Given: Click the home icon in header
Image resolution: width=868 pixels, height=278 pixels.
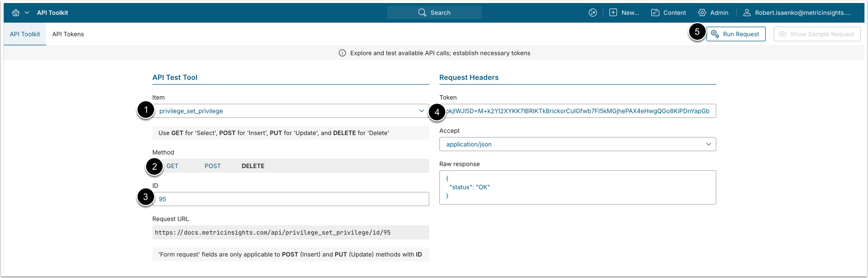Looking at the screenshot, I should [x=16, y=13].
